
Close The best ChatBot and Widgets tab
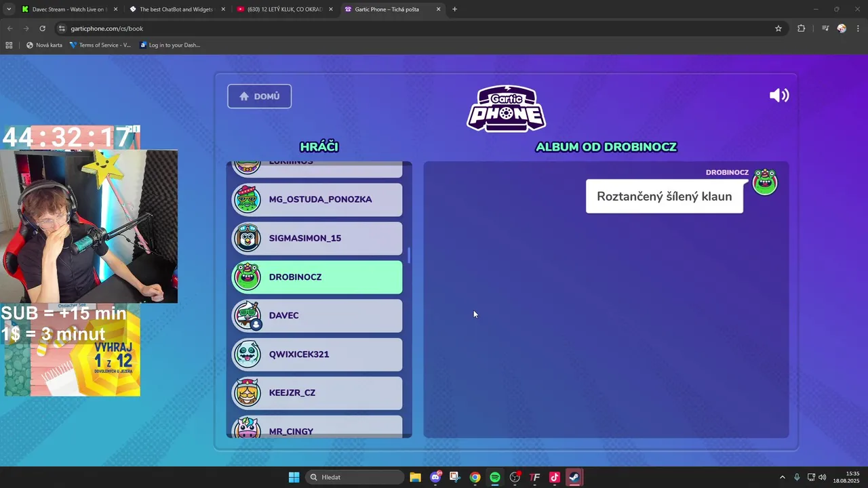[222, 9]
